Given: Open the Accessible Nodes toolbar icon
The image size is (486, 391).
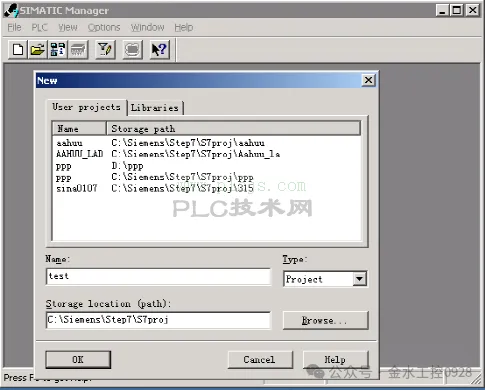Looking at the screenshot, I should [x=57, y=50].
